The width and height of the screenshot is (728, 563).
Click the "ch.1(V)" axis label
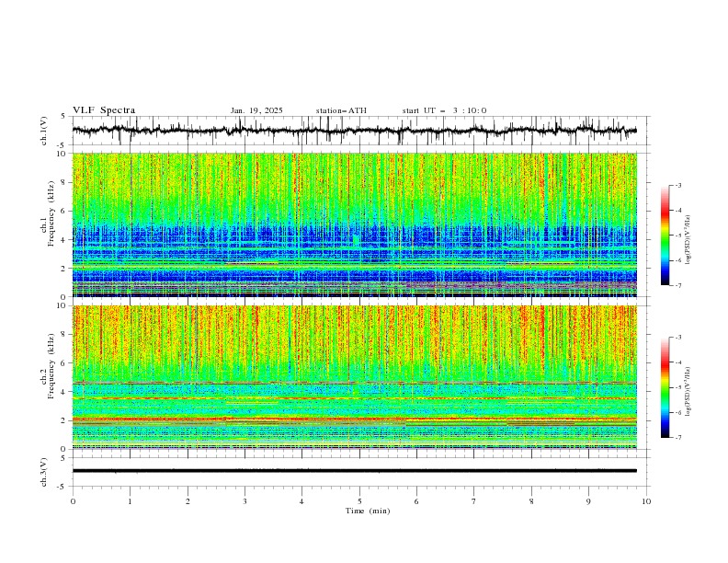click(44, 131)
